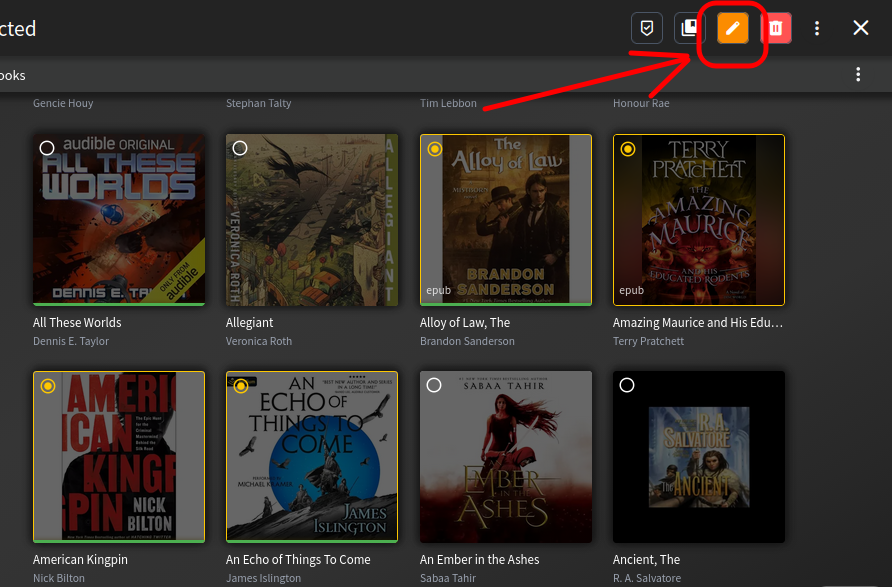Click the red delete trash icon
This screenshot has width=892, height=587.
pyautogui.click(x=776, y=28)
